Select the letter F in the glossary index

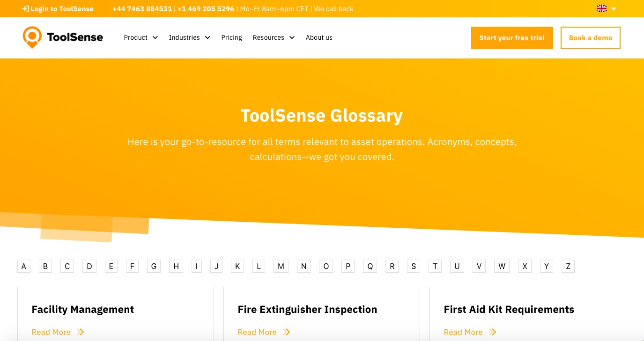(x=132, y=266)
